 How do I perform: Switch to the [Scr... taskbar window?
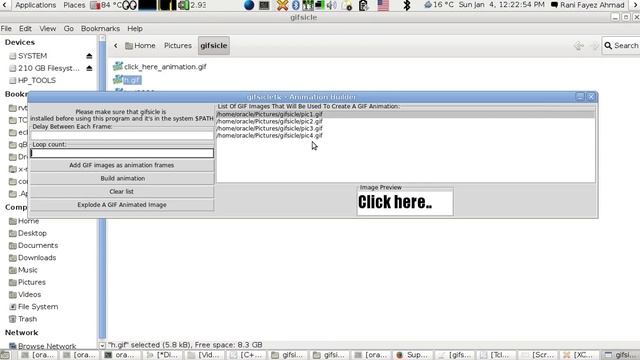pos(538,355)
